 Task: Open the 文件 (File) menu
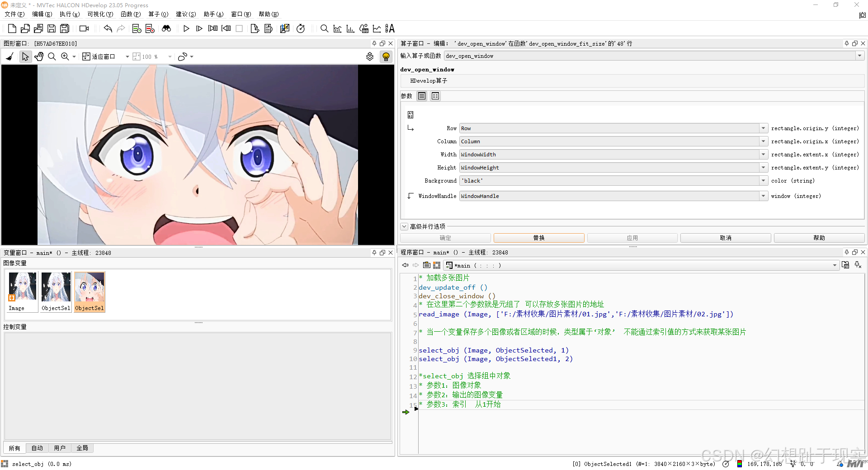point(14,14)
